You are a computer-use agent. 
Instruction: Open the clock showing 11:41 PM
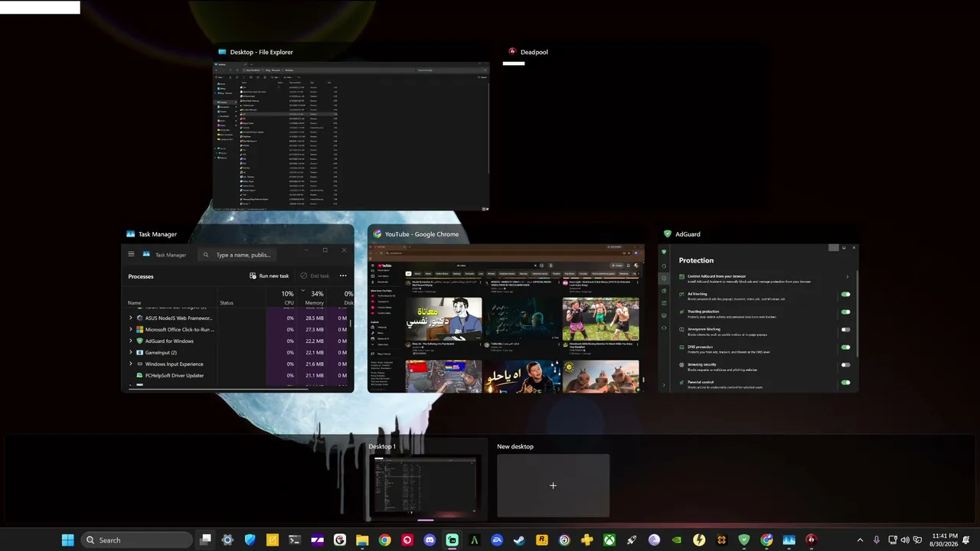coord(946,540)
